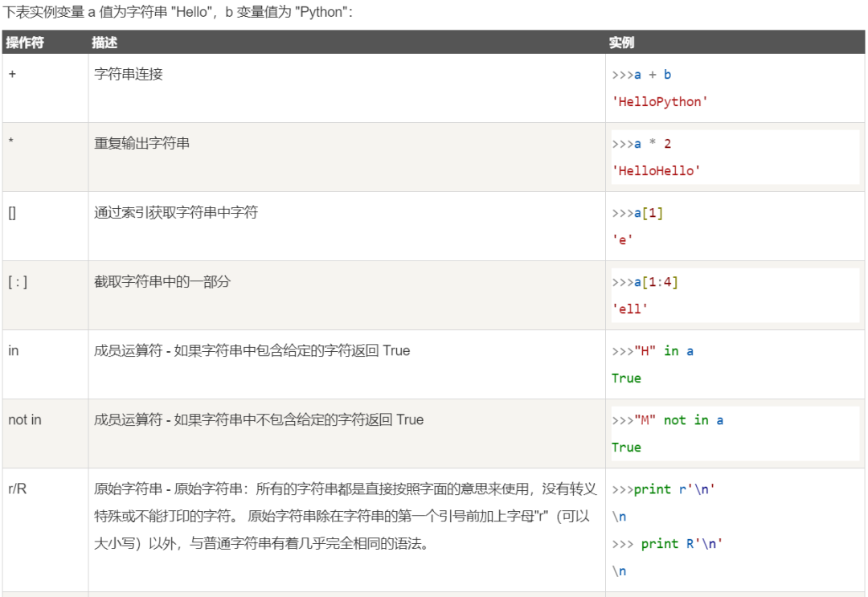Click '通过索引获取字符串中字符' description
868x597 pixels.
click(176, 212)
